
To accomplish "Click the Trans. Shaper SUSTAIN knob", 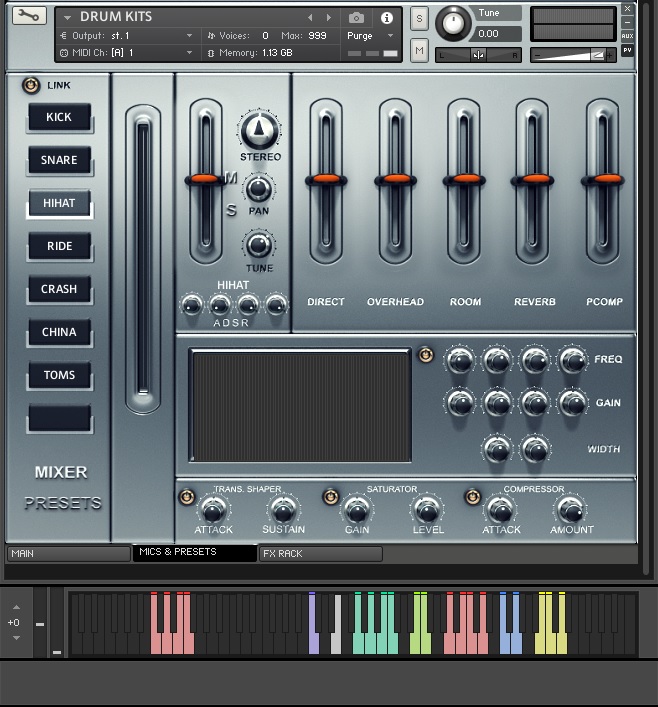I will (x=283, y=510).
